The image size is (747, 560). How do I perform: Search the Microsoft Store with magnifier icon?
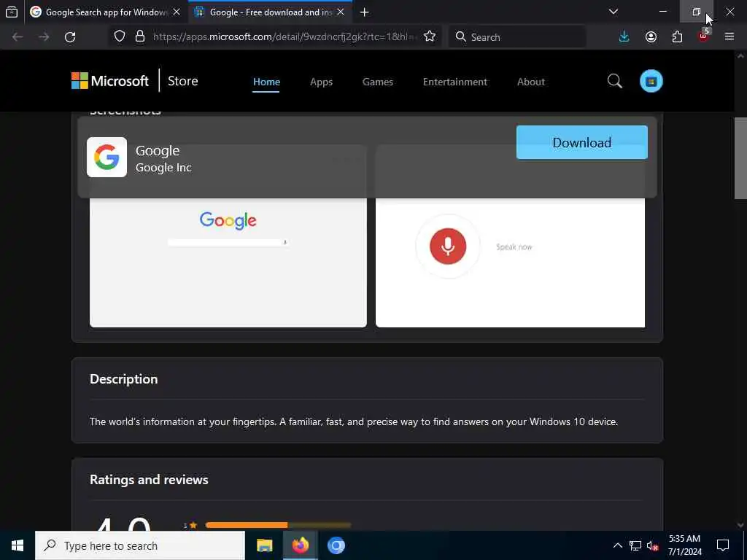[x=614, y=82]
